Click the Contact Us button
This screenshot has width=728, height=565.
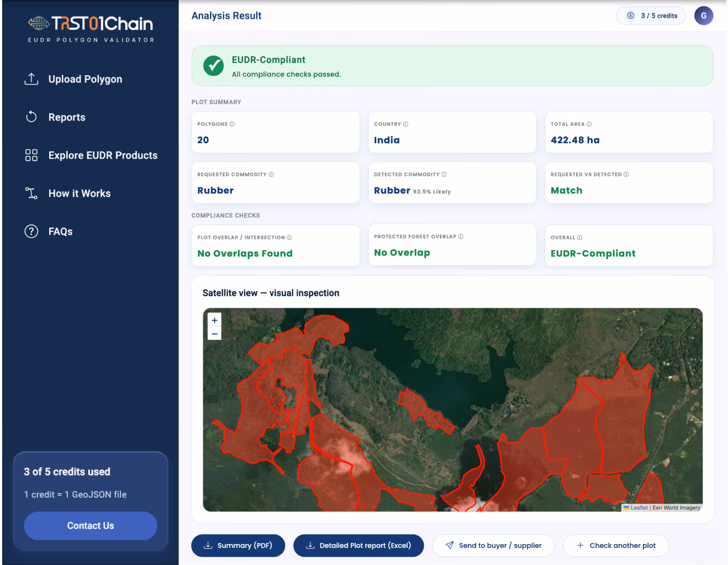coord(91,526)
